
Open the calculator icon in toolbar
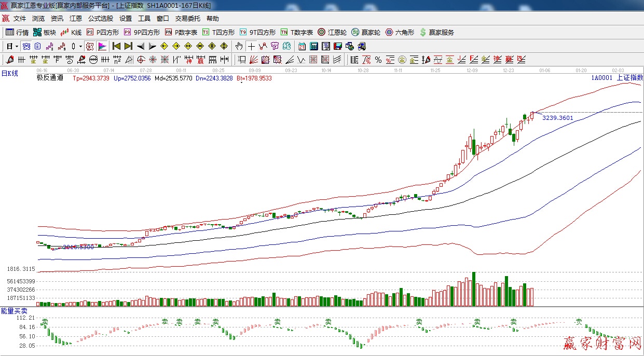pos(314,46)
